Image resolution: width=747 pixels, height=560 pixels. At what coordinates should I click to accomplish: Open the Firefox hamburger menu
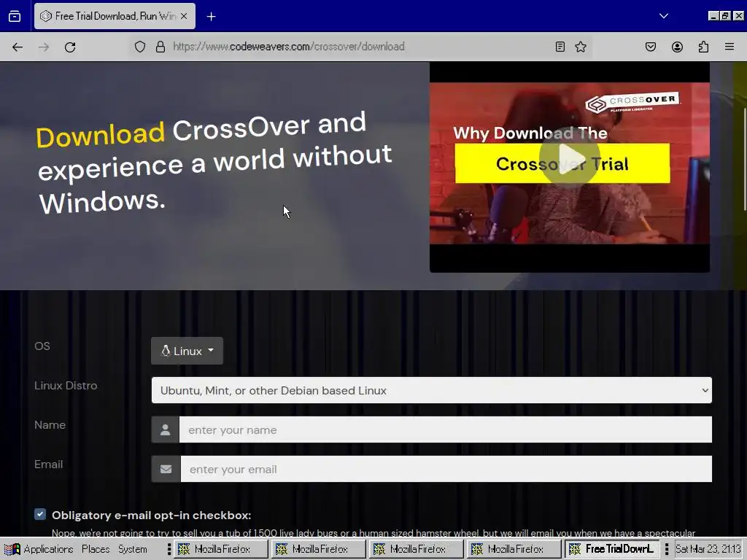point(729,47)
